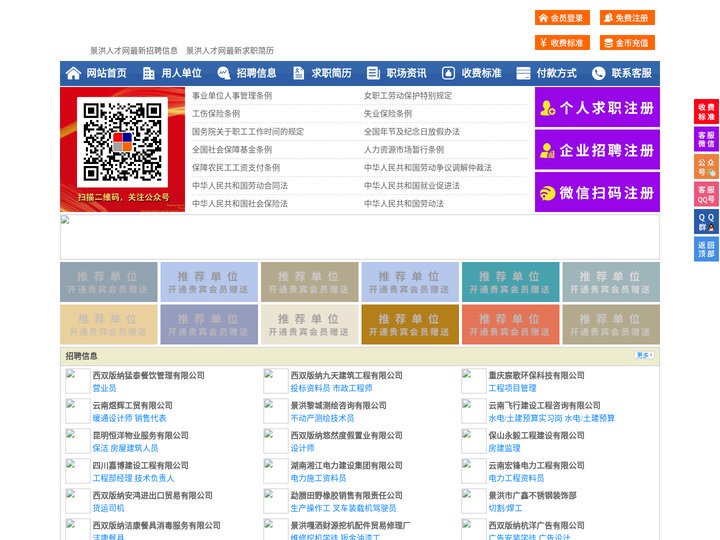
Task: Open the orange 收费标准 button at top
Action: (562, 43)
